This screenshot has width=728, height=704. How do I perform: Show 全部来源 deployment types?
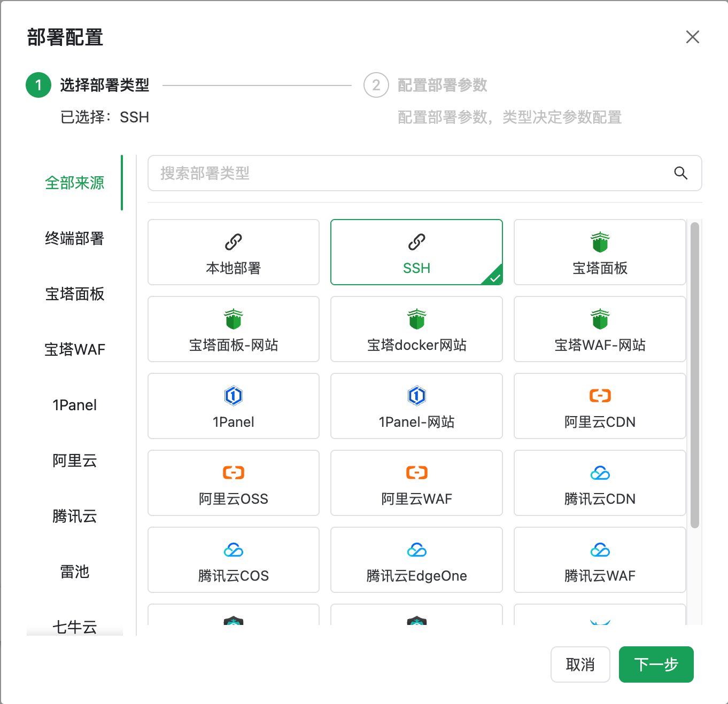click(75, 183)
